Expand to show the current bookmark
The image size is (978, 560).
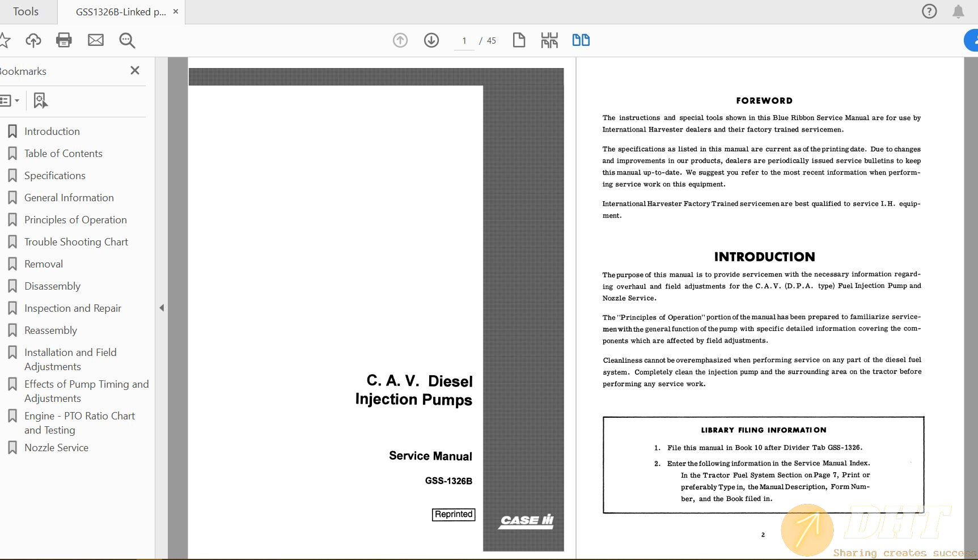(x=40, y=100)
